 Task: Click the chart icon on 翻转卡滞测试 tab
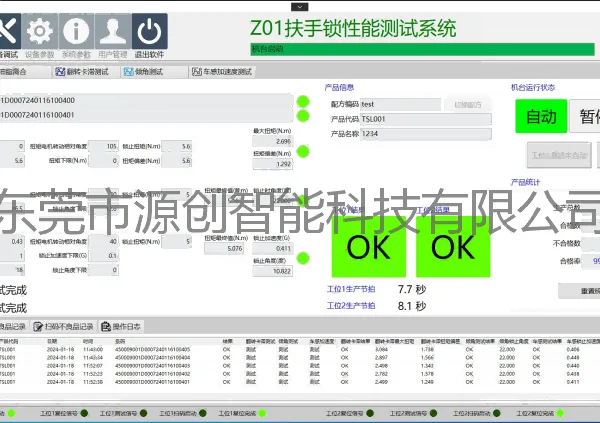[x=60, y=72]
